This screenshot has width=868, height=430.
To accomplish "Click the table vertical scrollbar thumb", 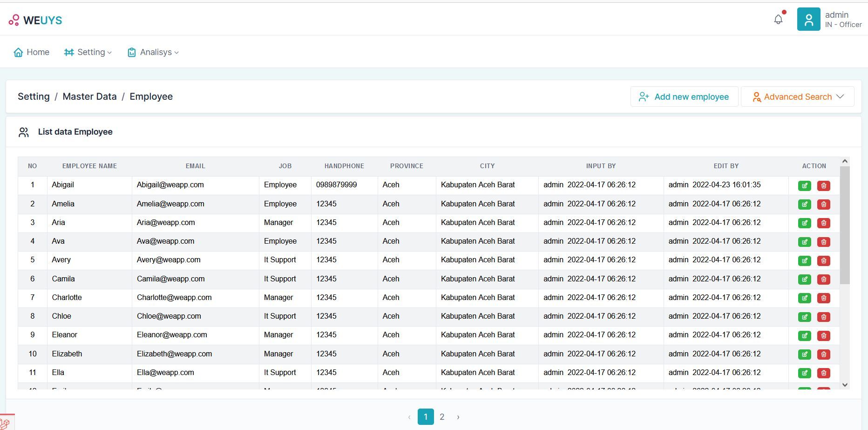I will (845, 225).
